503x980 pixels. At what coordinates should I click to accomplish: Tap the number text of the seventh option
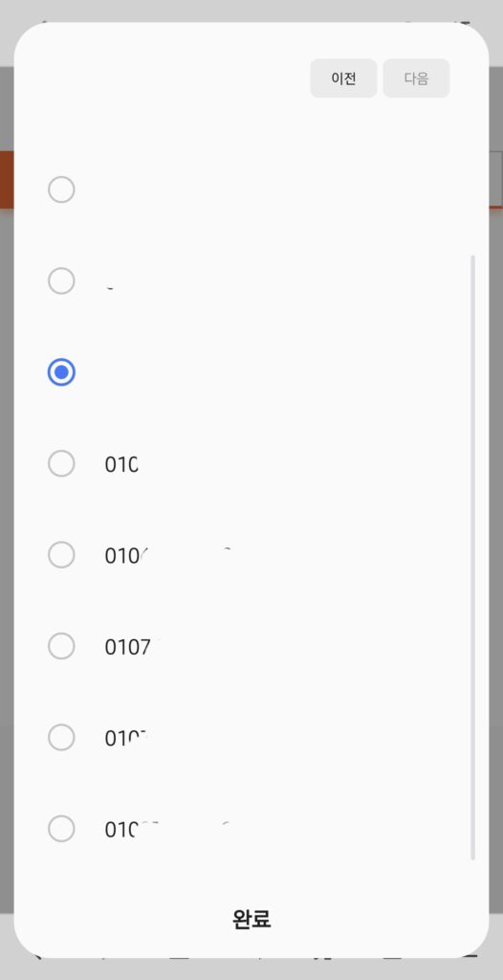pos(126,738)
